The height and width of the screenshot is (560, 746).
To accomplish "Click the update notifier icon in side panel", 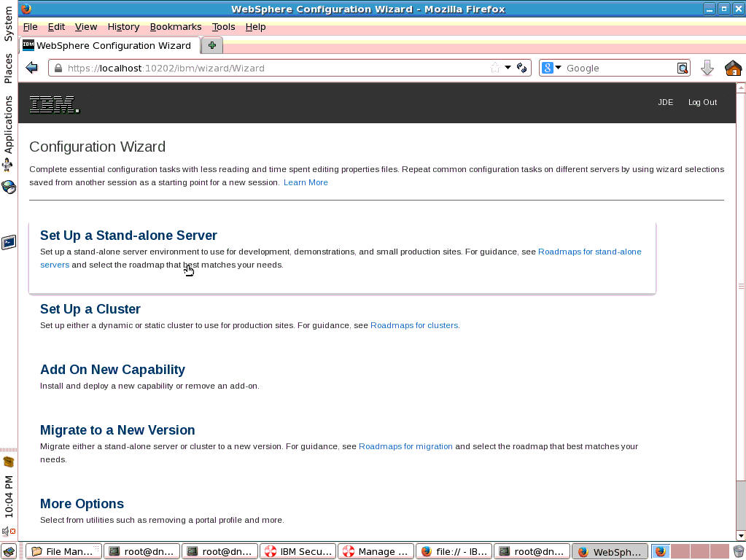I will coord(9,462).
